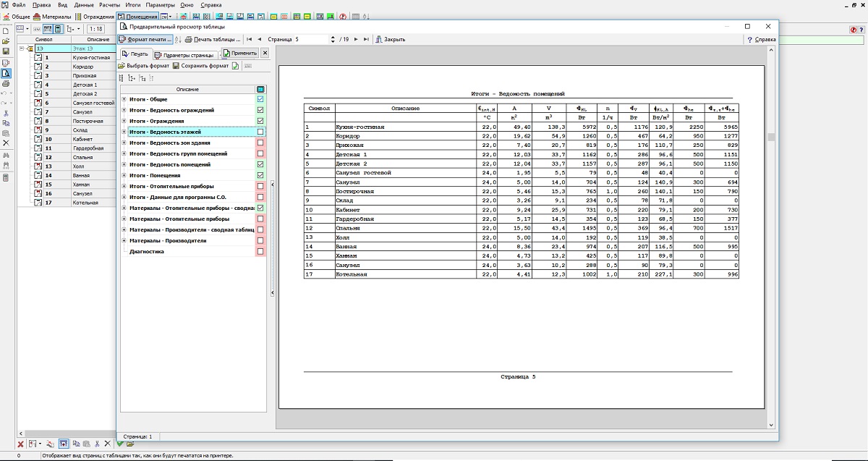Open the Расчеты menu

click(109, 4)
